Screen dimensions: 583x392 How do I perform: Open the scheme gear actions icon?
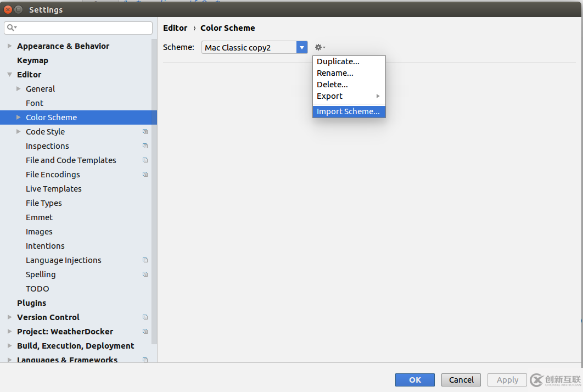(x=319, y=47)
